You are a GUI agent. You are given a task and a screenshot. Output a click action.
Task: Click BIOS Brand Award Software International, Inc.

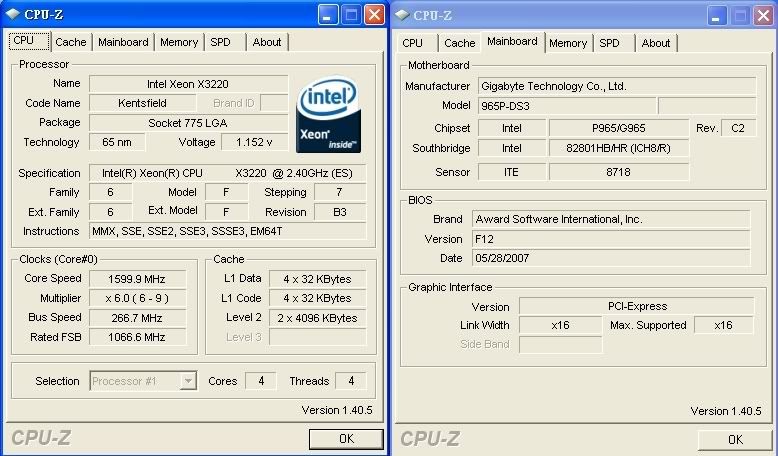click(611, 219)
